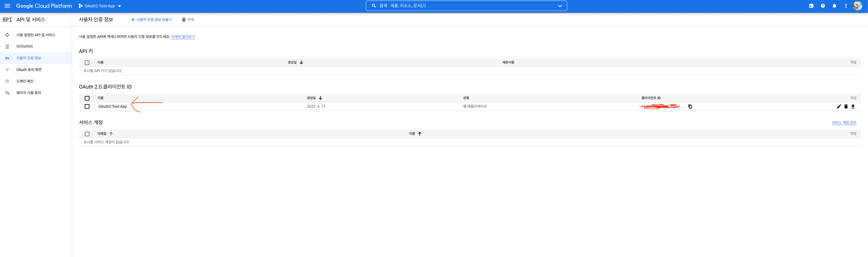Open the help question mark icon
868x257 pixels.
pyautogui.click(x=823, y=6)
